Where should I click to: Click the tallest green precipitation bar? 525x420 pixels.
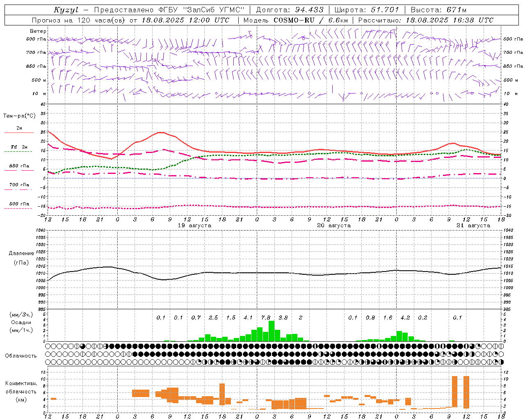pyautogui.click(x=272, y=331)
